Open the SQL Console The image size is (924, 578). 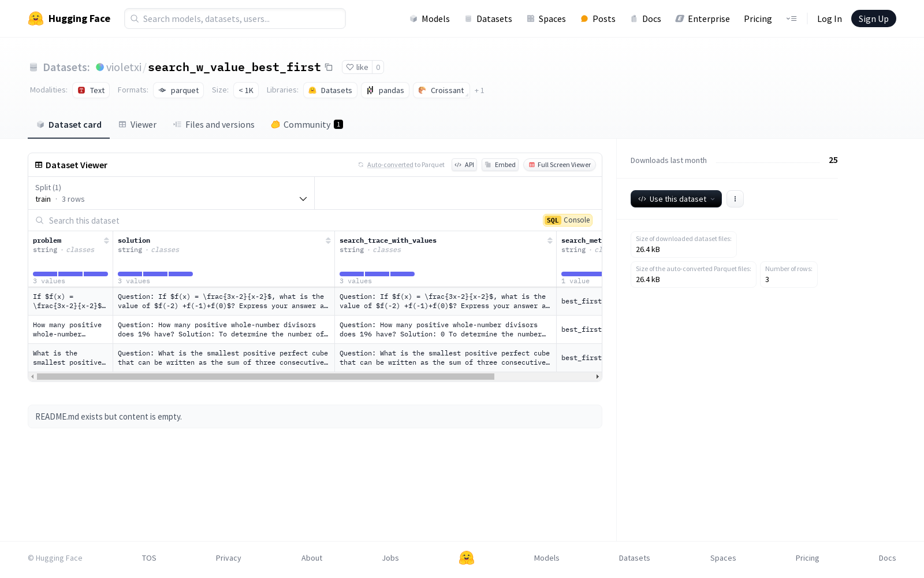(568, 220)
